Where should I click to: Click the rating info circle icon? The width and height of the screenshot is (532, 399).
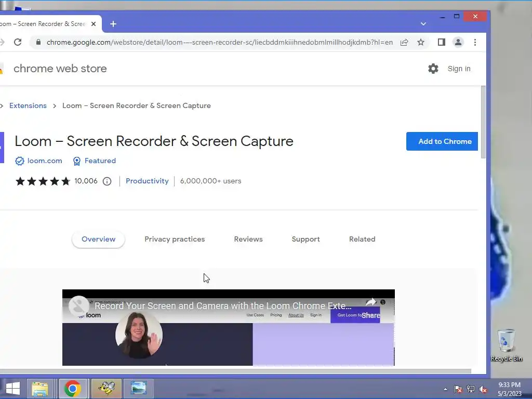coord(107,181)
